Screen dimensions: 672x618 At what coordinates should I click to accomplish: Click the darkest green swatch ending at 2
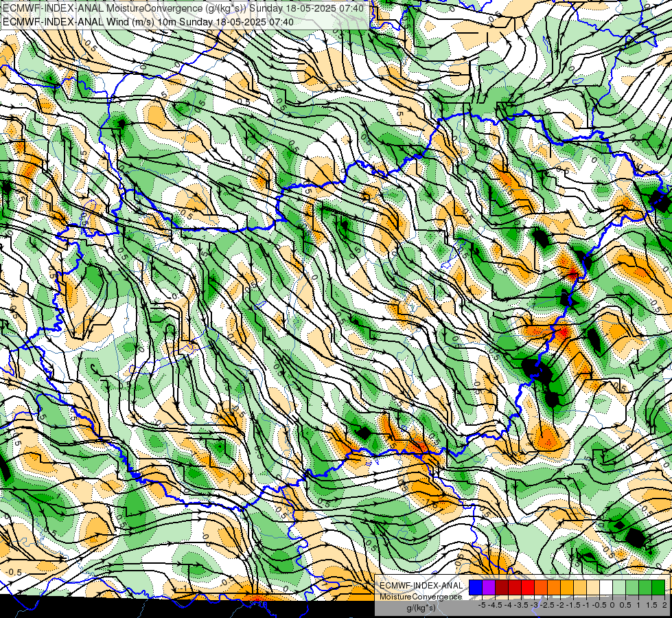coord(658,588)
